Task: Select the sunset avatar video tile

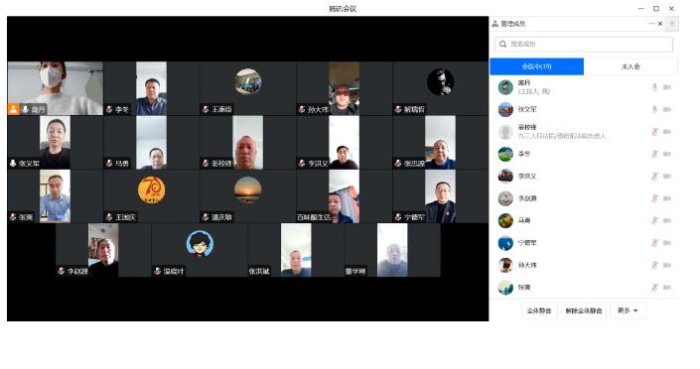Action: (x=248, y=196)
